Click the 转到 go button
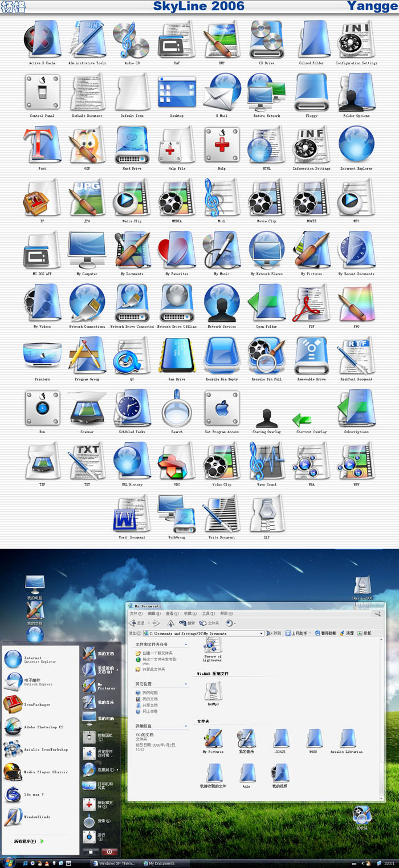This screenshot has width=399, height=868. click(x=274, y=633)
